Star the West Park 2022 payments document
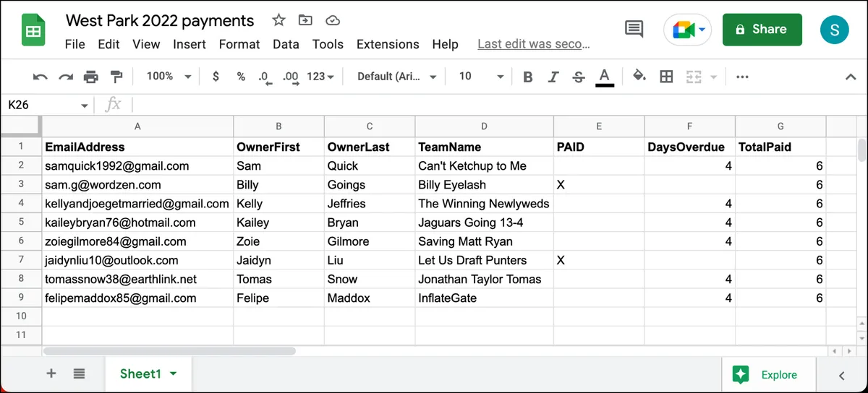 pyautogui.click(x=278, y=20)
